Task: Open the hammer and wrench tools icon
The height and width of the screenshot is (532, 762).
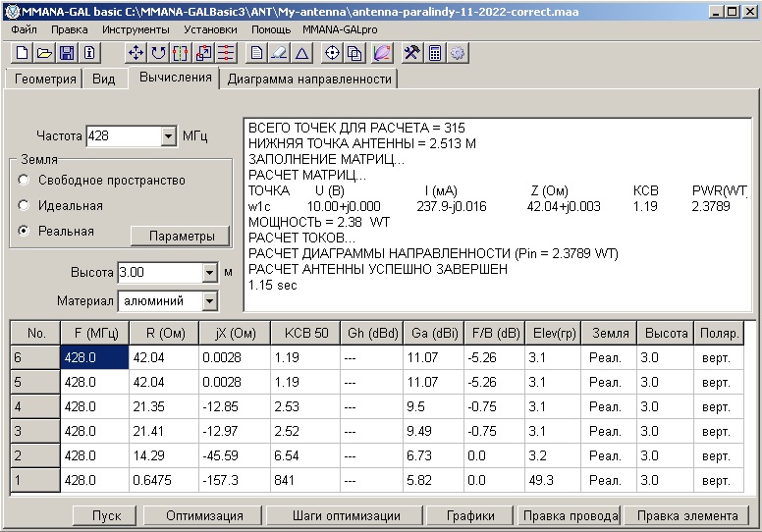Action: coord(411,52)
